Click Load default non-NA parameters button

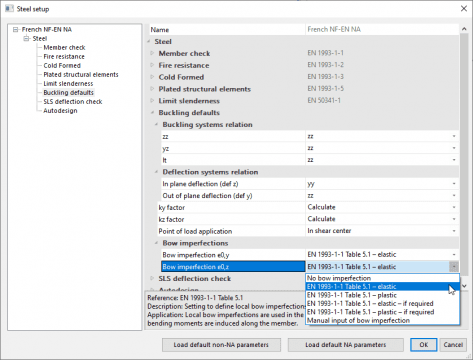pyautogui.click(x=221, y=345)
